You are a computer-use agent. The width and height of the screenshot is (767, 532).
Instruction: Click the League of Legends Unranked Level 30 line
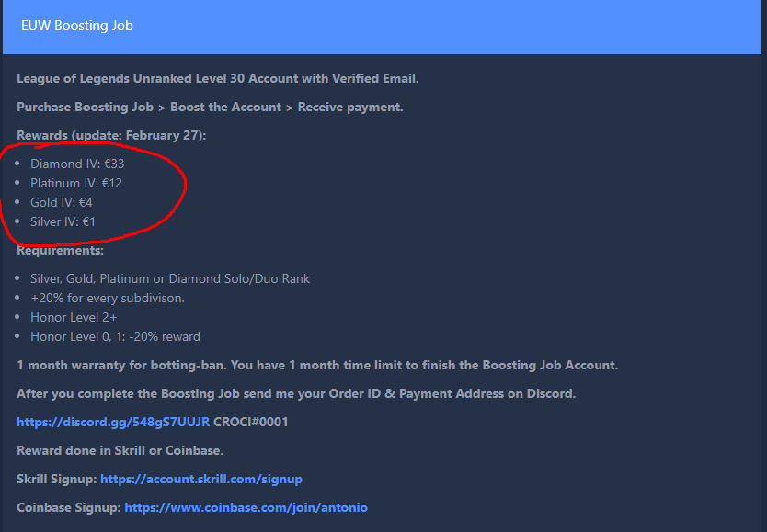[218, 79]
